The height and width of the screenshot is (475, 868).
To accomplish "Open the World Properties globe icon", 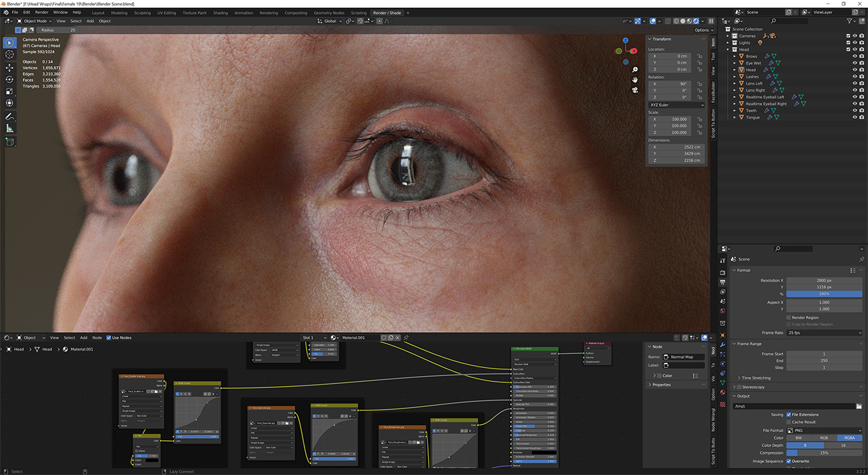I will (722, 310).
